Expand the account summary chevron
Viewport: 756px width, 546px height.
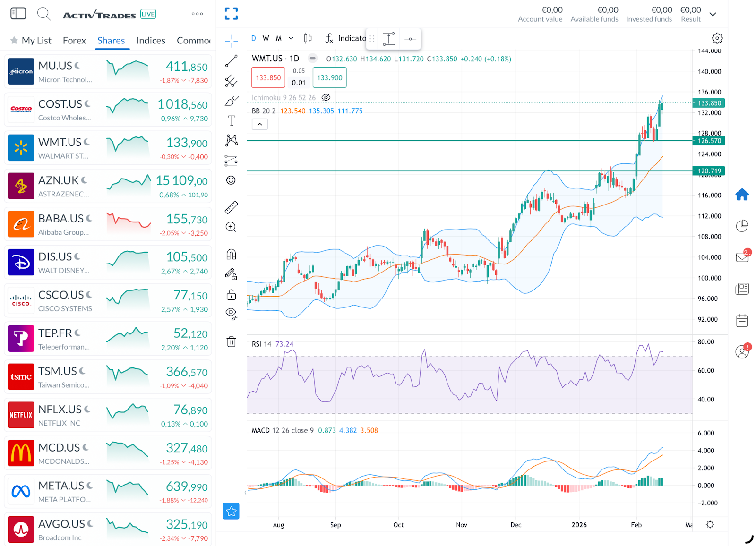tap(713, 14)
